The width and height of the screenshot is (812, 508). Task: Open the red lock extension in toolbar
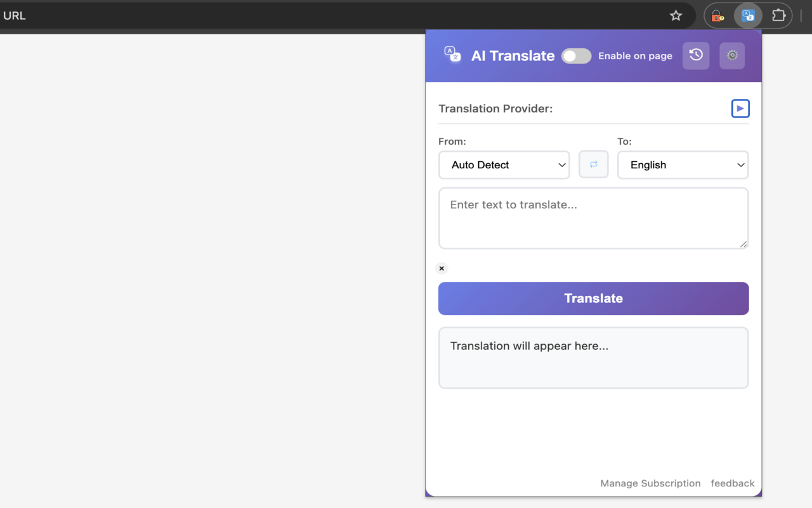coord(717,16)
